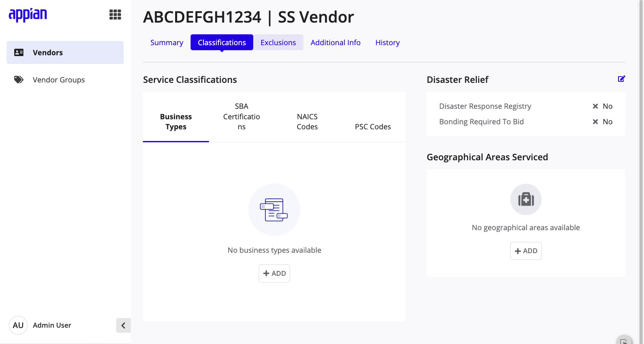
Task: Open Vendor Groups in the sidebar
Action: [65, 80]
